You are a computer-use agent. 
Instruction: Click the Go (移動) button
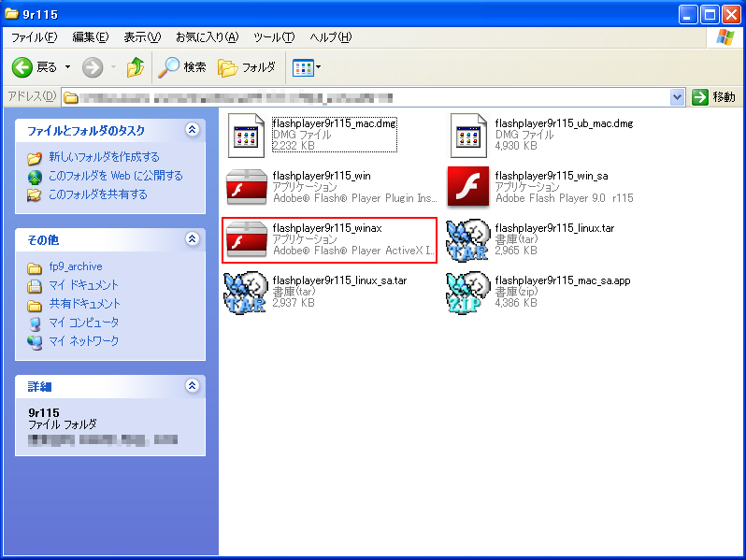click(713, 97)
